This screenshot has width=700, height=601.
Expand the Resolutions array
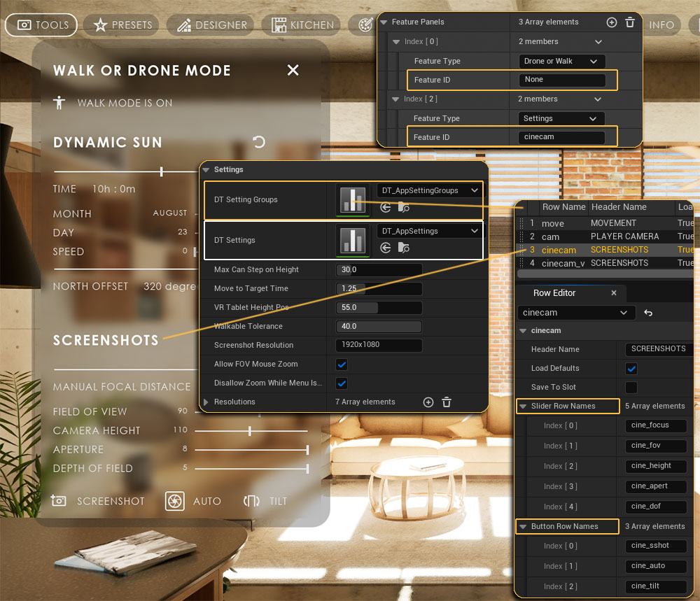coord(206,402)
